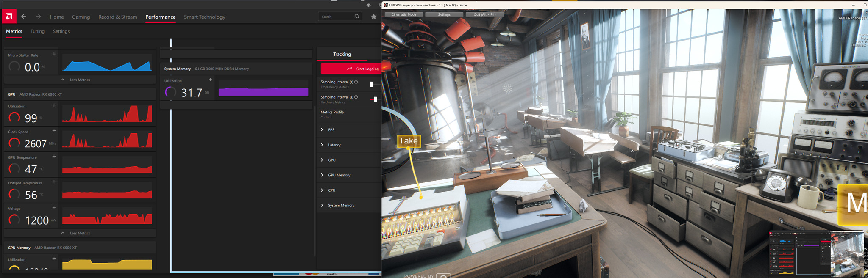Click plus icon on GPU Utilization

tap(54, 105)
